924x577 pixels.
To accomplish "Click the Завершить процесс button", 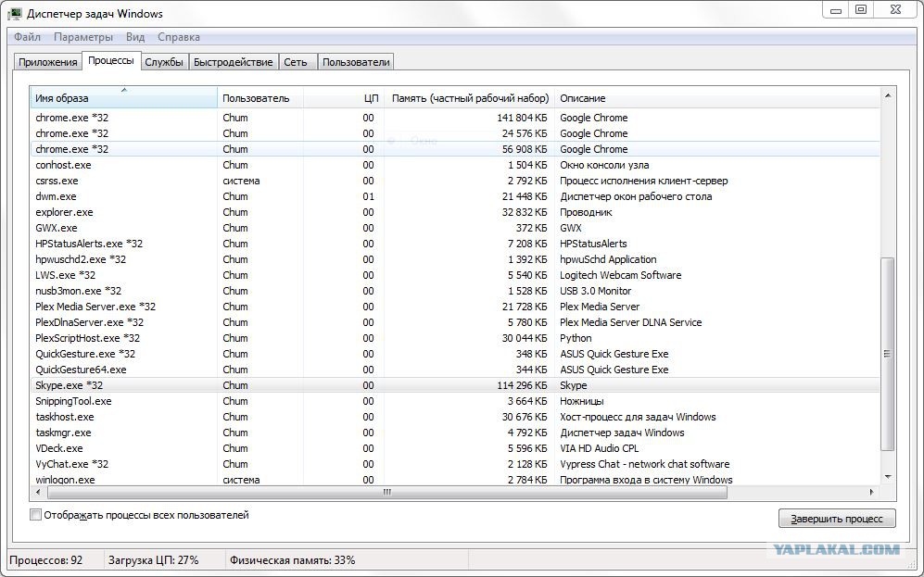I will 837,519.
